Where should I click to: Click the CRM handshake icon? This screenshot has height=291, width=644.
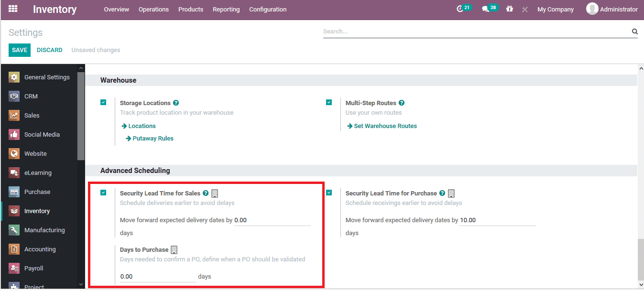14,96
